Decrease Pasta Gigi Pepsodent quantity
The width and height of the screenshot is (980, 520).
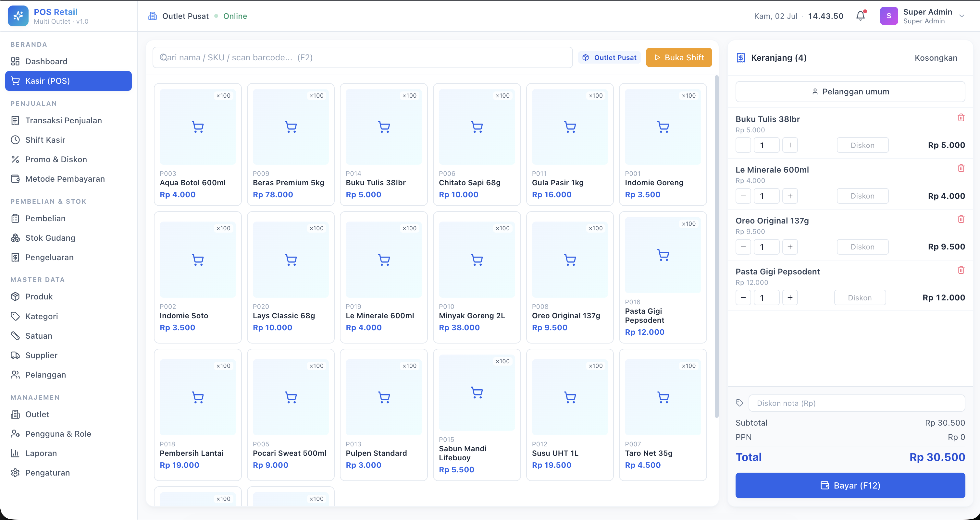coord(743,298)
